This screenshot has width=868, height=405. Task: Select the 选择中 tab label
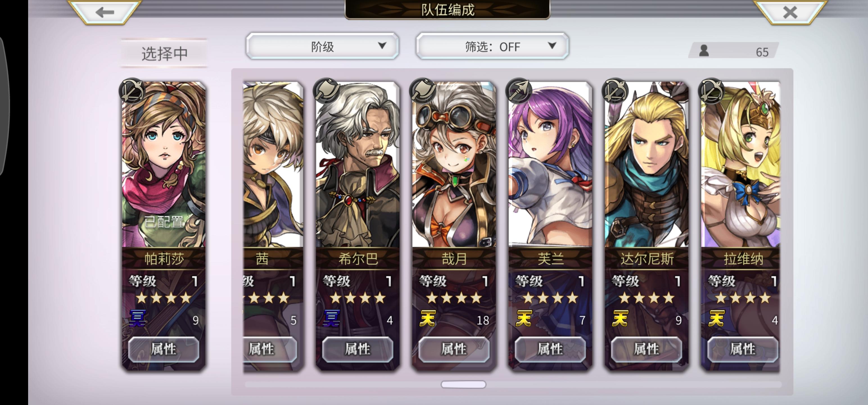pos(164,53)
